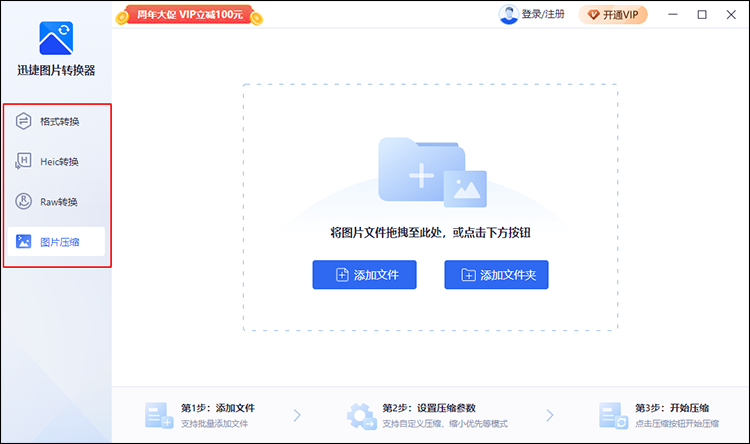Click the step 3 开始压缩 icon
The width and height of the screenshot is (750, 444).
[613, 415]
